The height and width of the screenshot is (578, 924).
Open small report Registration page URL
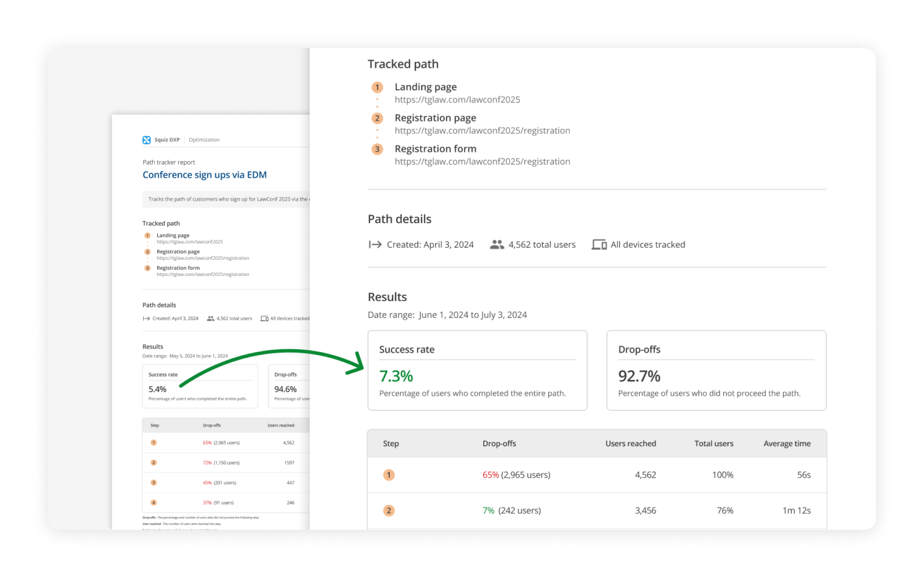[203, 258]
